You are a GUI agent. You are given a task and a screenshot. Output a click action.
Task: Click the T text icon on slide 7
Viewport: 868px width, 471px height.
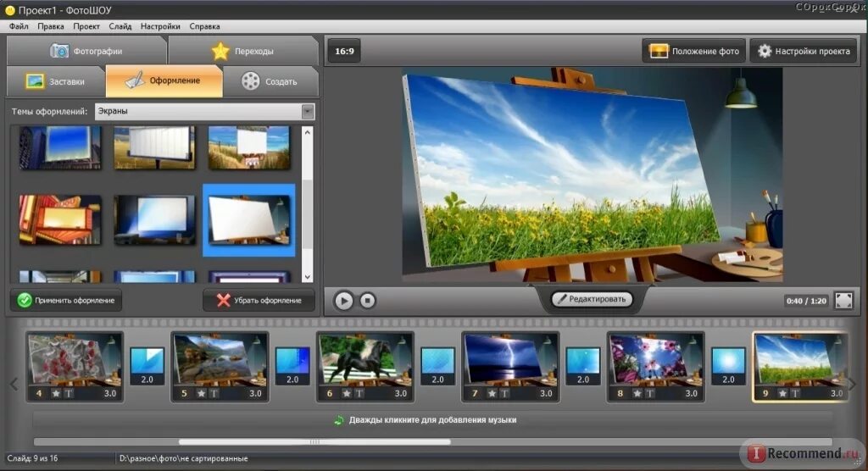click(x=504, y=394)
